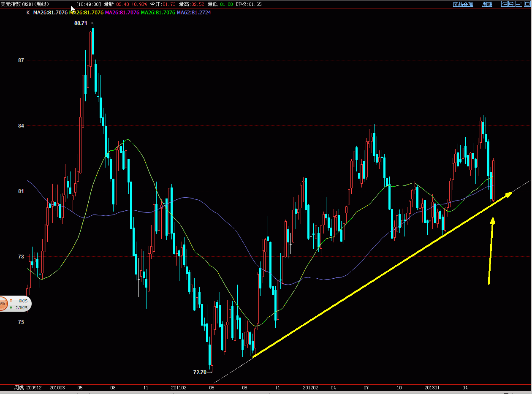This screenshot has width=532, height=394.
Task: Click the 最高 82.52 high value
Action: tap(191, 4)
